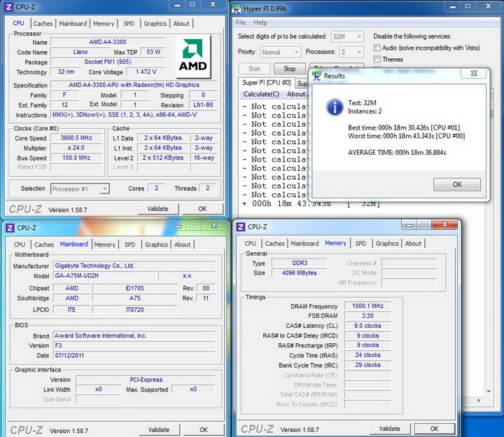Enable the Audio service checkbox
Screen dimensions: 504x437
coord(377,48)
